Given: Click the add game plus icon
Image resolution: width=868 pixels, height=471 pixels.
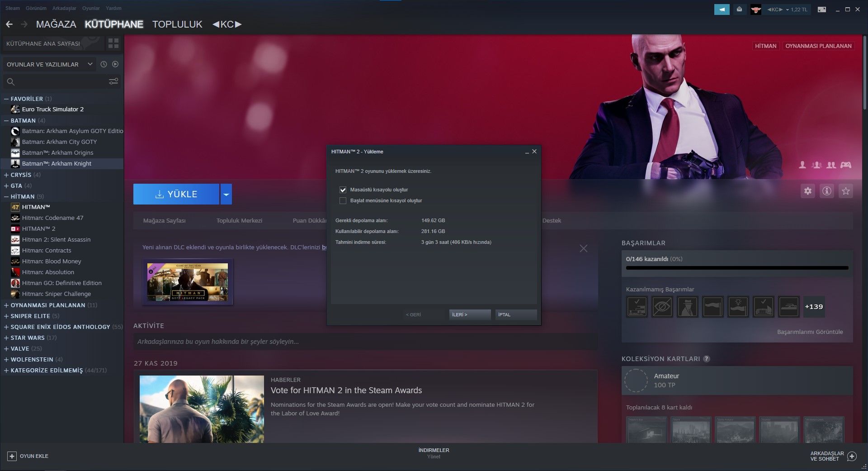Looking at the screenshot, I should (12, 456).
